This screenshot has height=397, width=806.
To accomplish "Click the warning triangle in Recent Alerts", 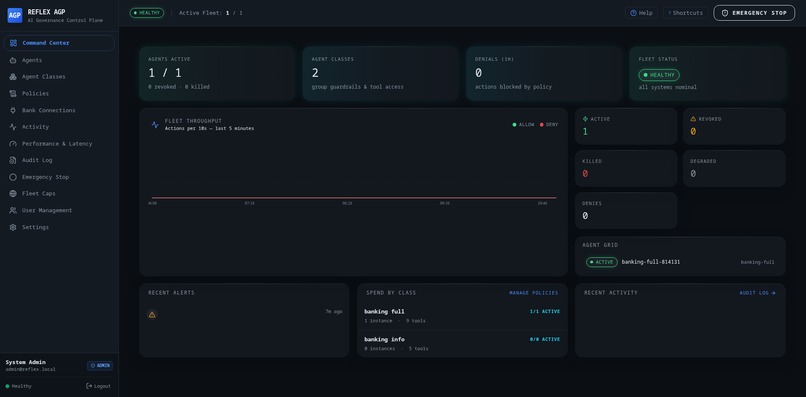I will click(152, 314).
